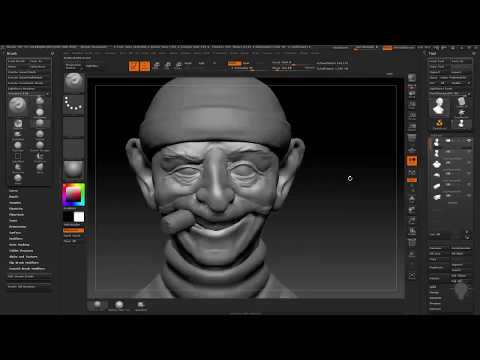The width and height of the screenshot is (480, 360).
Task: Expand the Smooth Brush Modifiers section
Action: tap(27, 268)
